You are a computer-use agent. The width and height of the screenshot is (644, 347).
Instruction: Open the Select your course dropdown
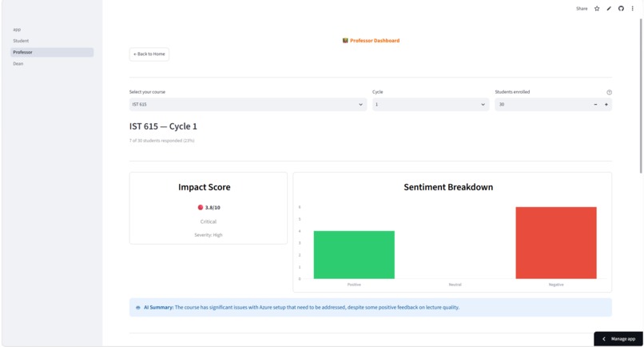[248, 105]
